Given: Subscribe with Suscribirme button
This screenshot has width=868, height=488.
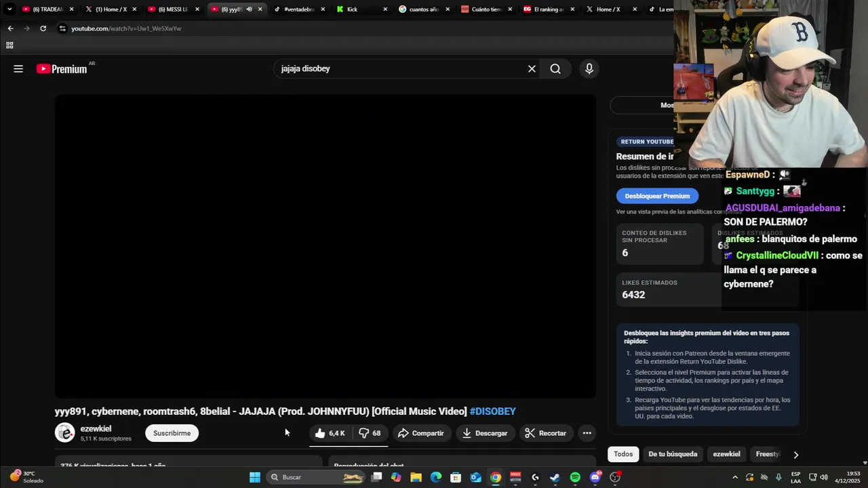Looking at the screenshot, I should [172, 433].
